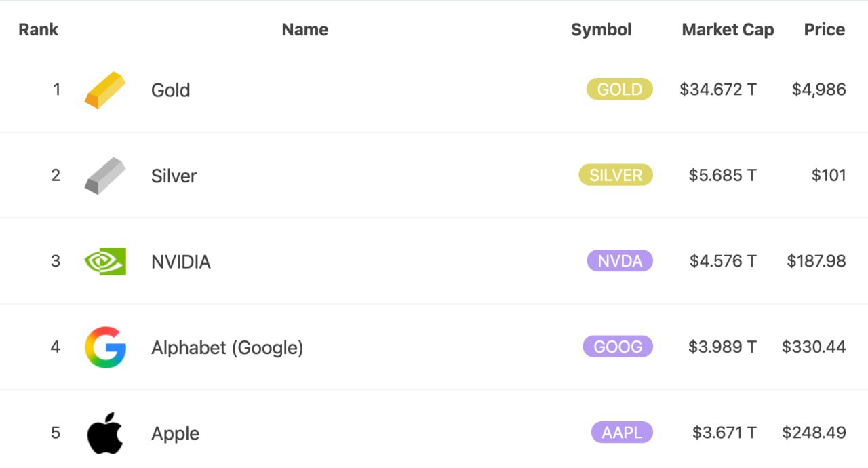Open the NVIDIA company link
The height and width of the screenshot is (468, 868).
click(x=180, y=262)
